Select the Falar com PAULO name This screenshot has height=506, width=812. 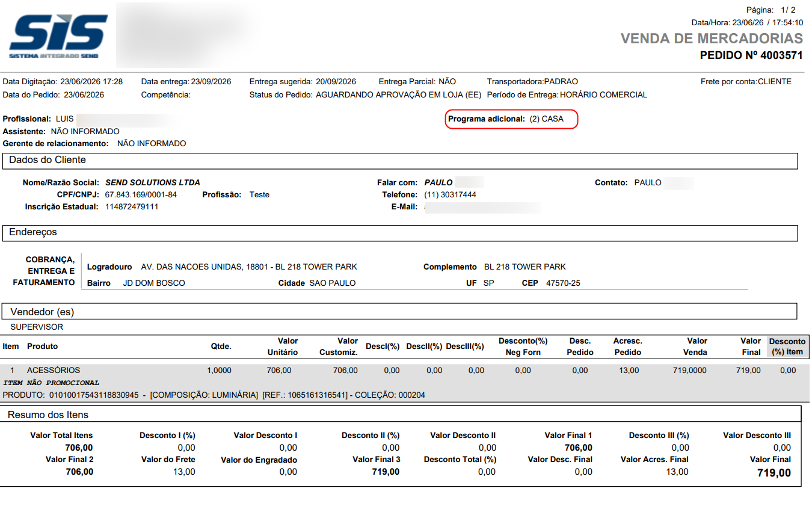(x=438, y=182)
